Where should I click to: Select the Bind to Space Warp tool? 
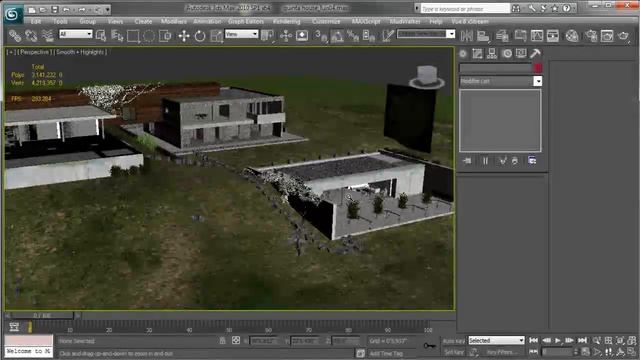pos(48,36)
